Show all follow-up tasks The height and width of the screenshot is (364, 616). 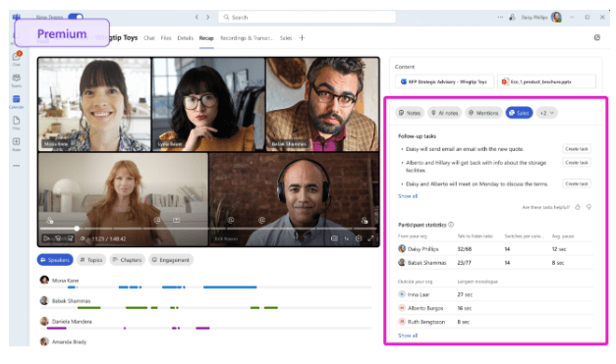point(408,196)
